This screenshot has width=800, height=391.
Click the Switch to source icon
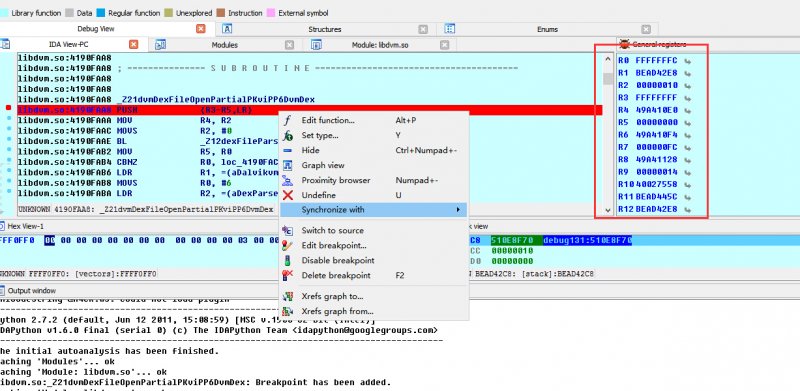click(288, 230)
